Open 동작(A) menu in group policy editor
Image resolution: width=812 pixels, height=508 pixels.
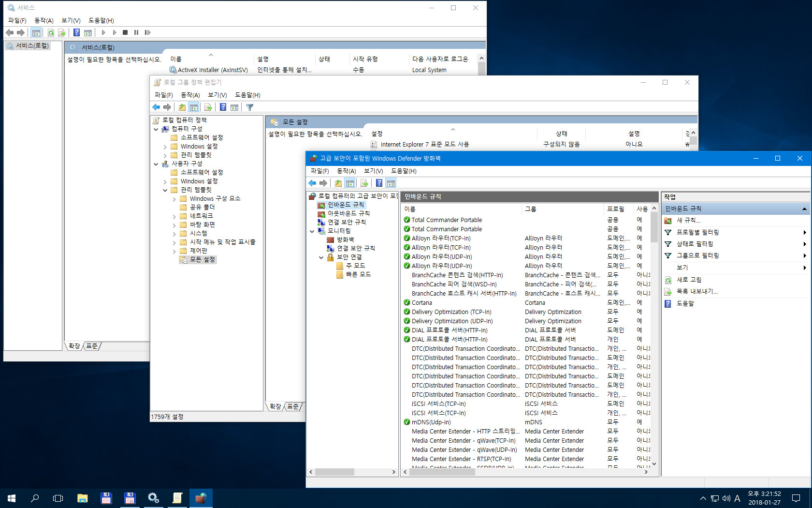[190, 95]
